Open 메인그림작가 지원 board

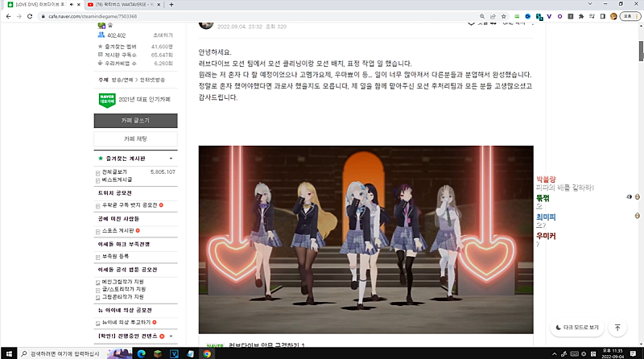pos(123,282)
